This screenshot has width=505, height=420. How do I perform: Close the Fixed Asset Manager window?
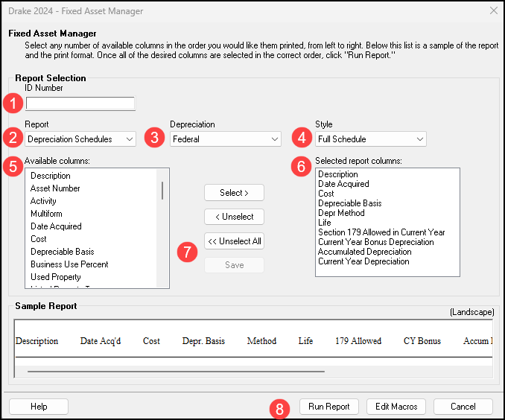click(492, 11)
